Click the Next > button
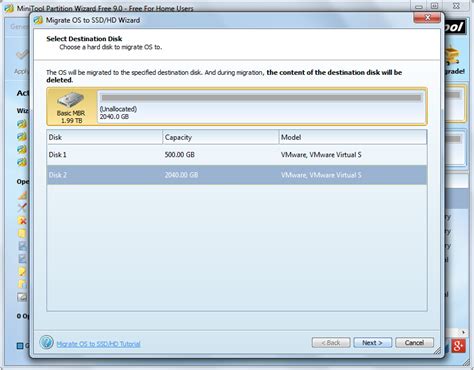The image size is (474, 370). [x=372, y=343]
